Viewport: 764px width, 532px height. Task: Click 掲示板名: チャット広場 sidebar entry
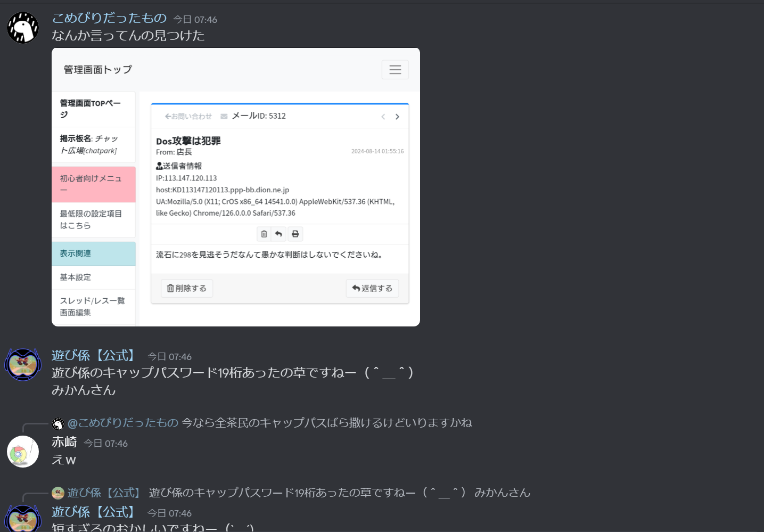coord(94,145)
